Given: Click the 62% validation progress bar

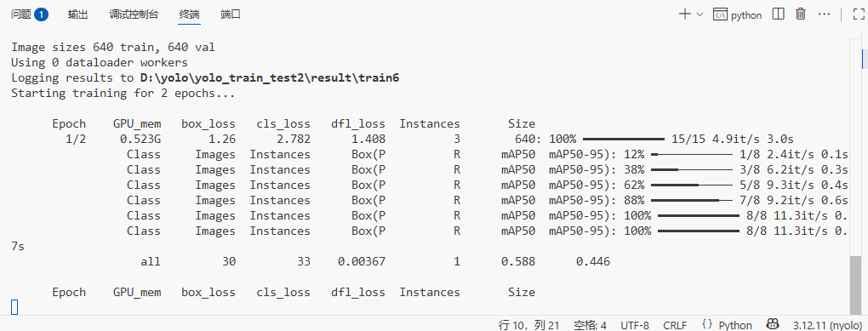Looking at the screenshot, I should click(x=691, y=185).
